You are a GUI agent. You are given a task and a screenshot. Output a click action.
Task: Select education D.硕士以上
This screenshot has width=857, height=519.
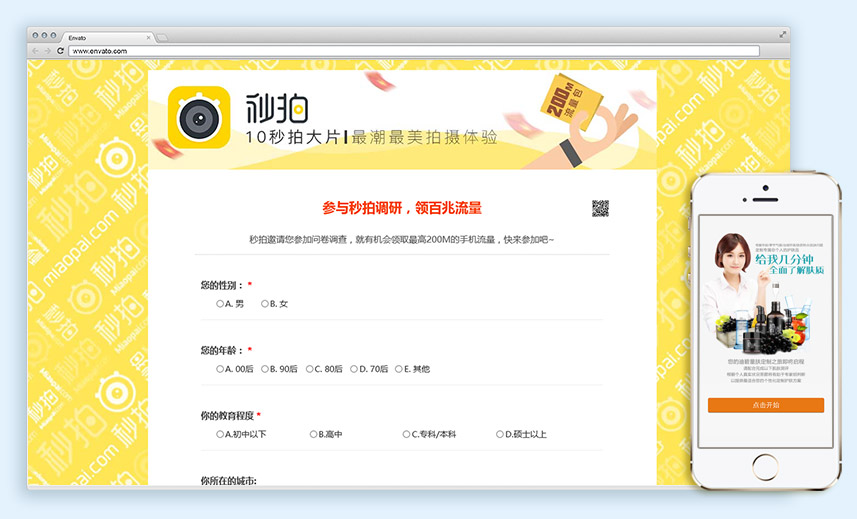tap(521, 434)
